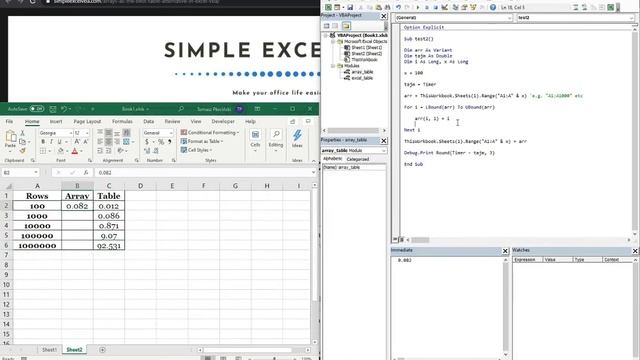The image size is (640, 360).
Task: Open the (General) object dropdown in code window
Action: click(x=509, y=18)
